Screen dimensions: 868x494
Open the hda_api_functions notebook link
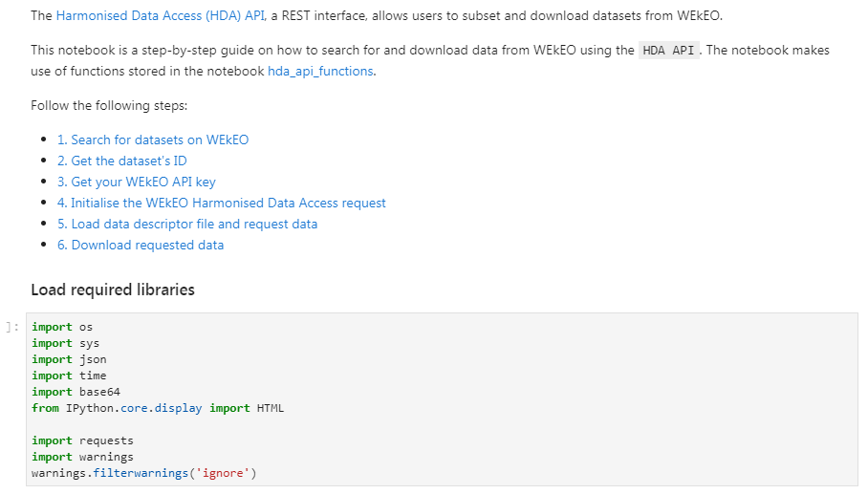point(320,72)
